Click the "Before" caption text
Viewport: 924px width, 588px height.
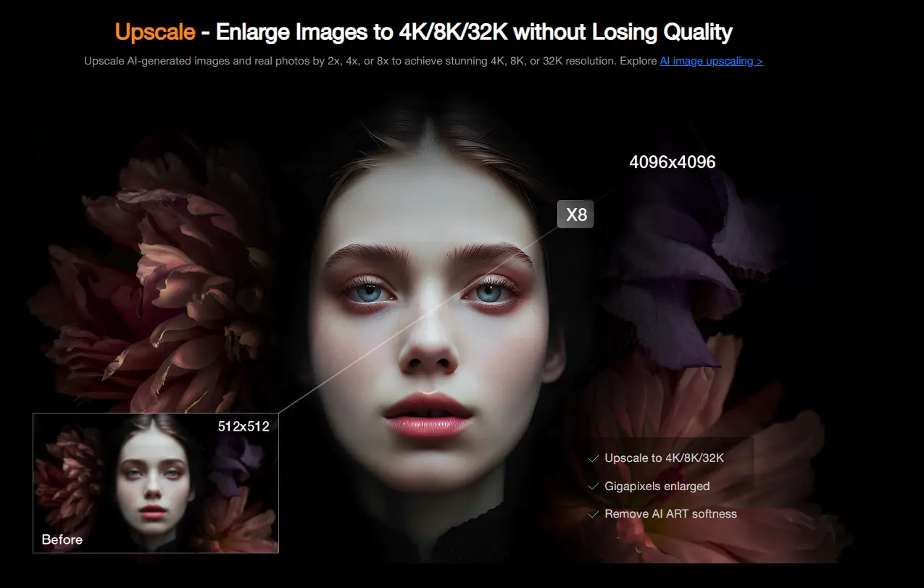coord(62,539)
